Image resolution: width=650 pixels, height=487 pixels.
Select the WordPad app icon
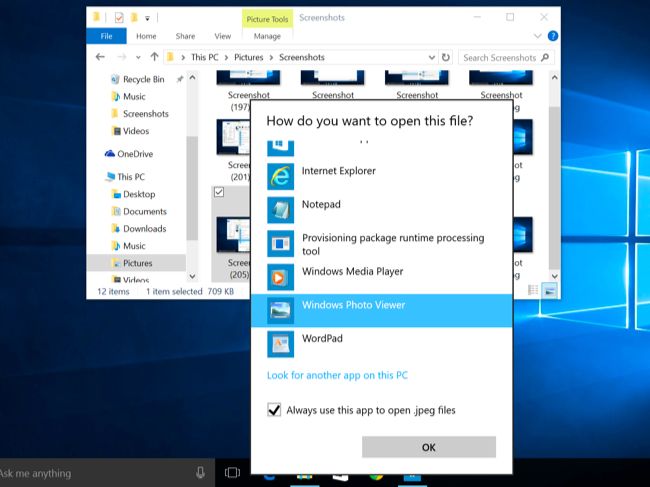click(x=280, y=343)
